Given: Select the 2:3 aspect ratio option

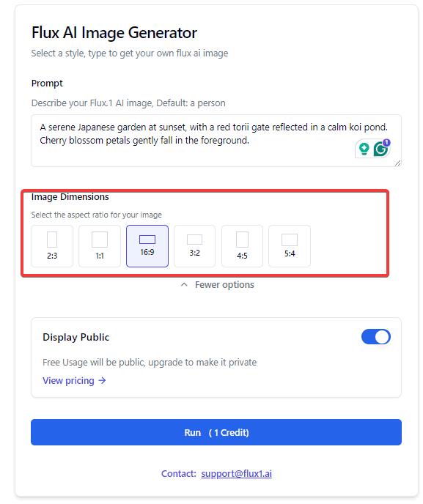Looking at the screenshot, I should click(52, 246).
